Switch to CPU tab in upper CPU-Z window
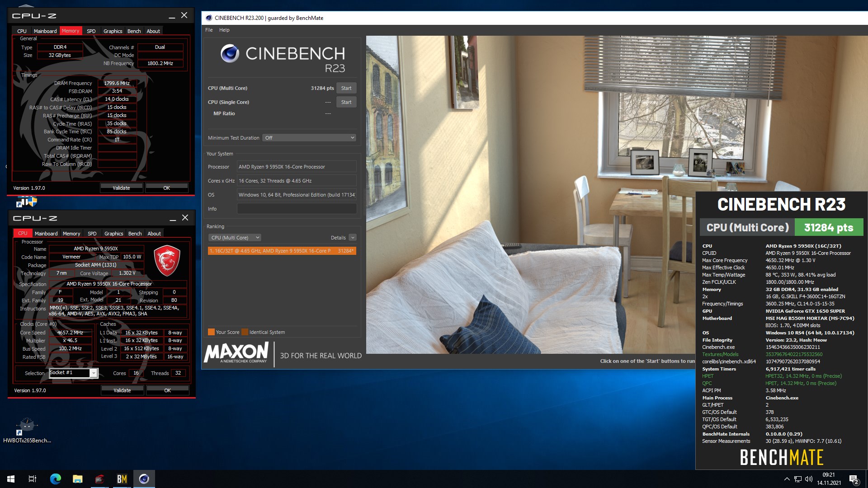868x488 pixels. pos(22,31)
